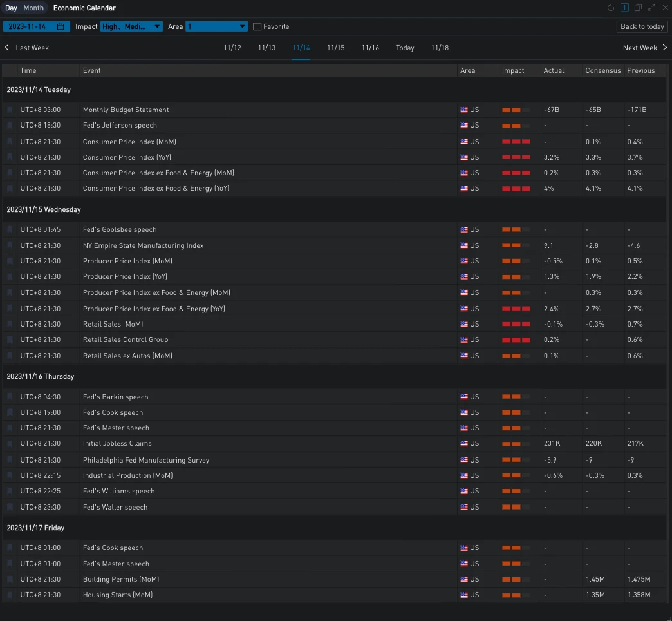Switch to Day view

(x=11, y=8)
